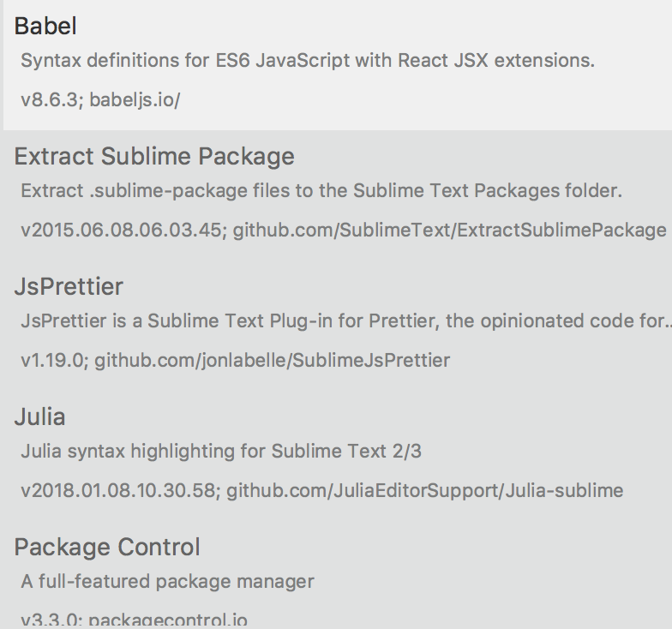The width and height of the screenshot is (672, 629).
Task: Click the Julia syntax highlighting description
Action: tap(233, 451)
